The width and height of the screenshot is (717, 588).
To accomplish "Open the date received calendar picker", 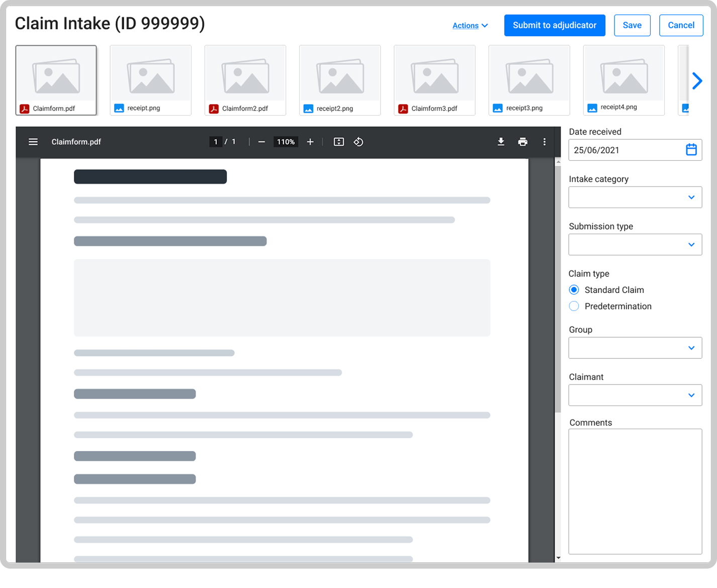I will (x=691, y=150).
